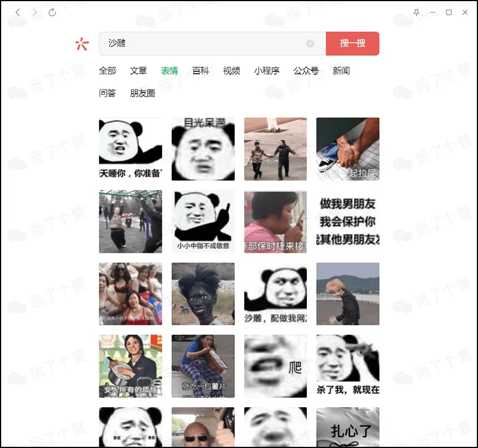Screen dimensions: 478x448
Task: Select the 做我男朋友 text sticker
Action: pyautogui.click(x=348, y=222)
